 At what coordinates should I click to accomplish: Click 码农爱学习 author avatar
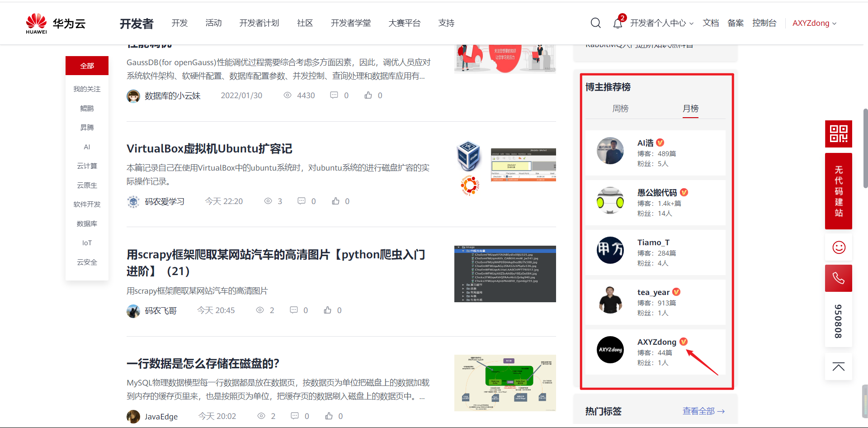(133, 201)
